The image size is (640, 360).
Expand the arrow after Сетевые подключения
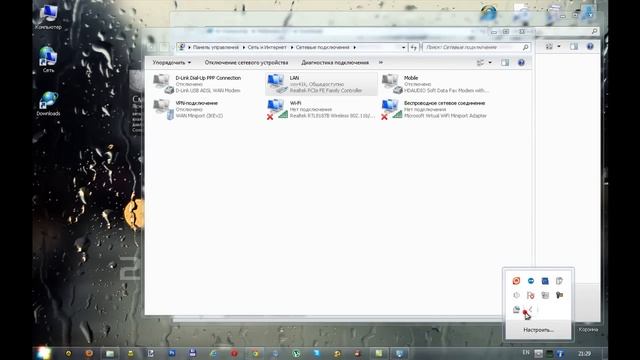(354, 47)
